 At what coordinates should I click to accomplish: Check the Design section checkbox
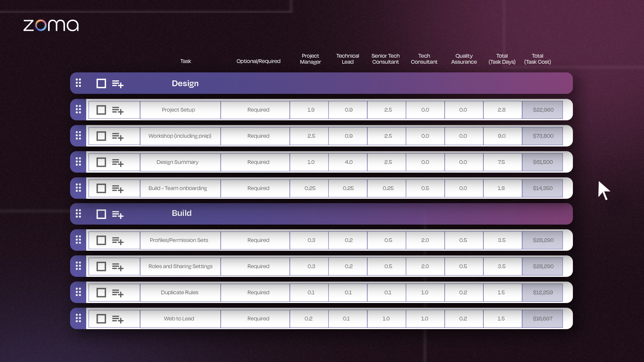click(101, 83)
